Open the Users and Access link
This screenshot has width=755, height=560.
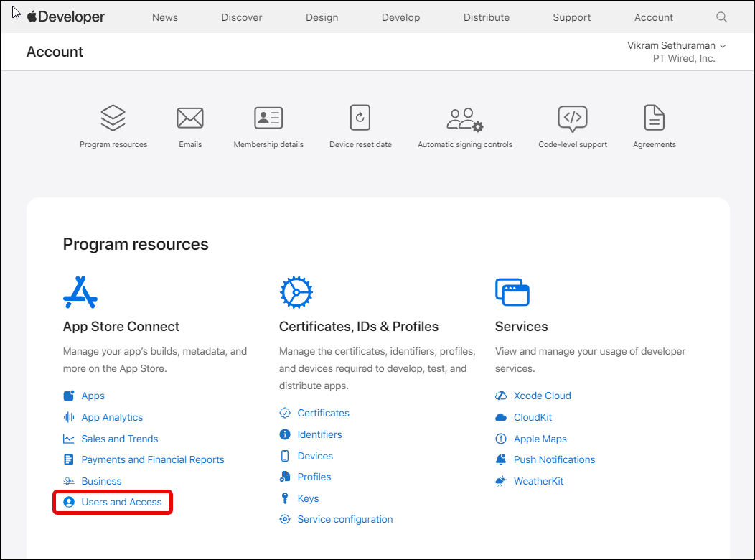click(121, 502)
